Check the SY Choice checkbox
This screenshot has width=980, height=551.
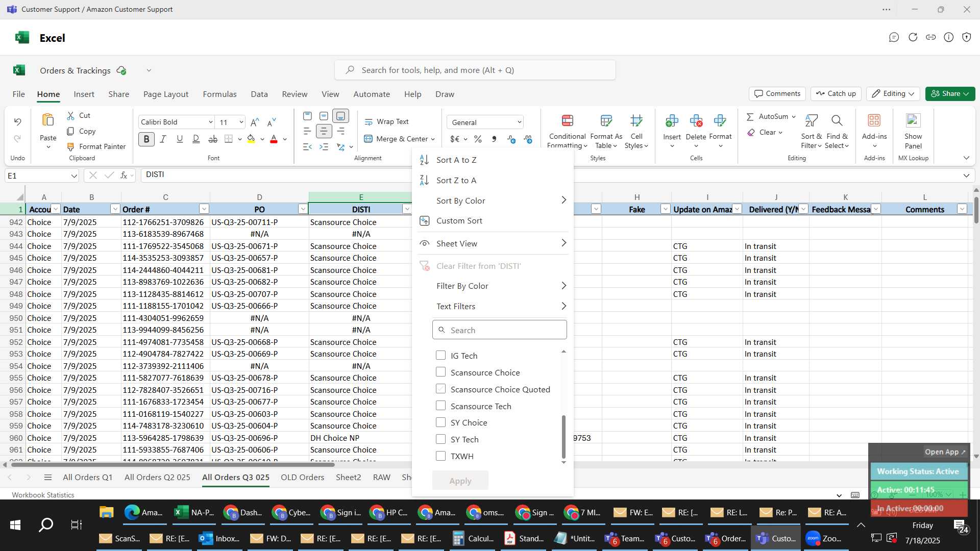click(440, 422)
